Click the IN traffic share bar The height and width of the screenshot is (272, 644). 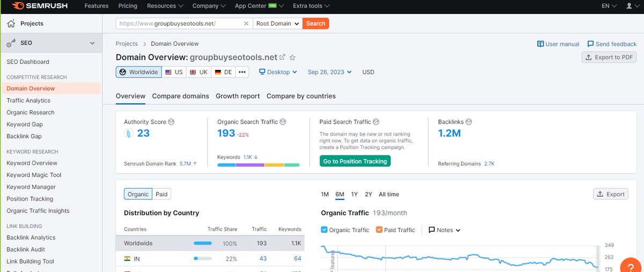[203, 259]
